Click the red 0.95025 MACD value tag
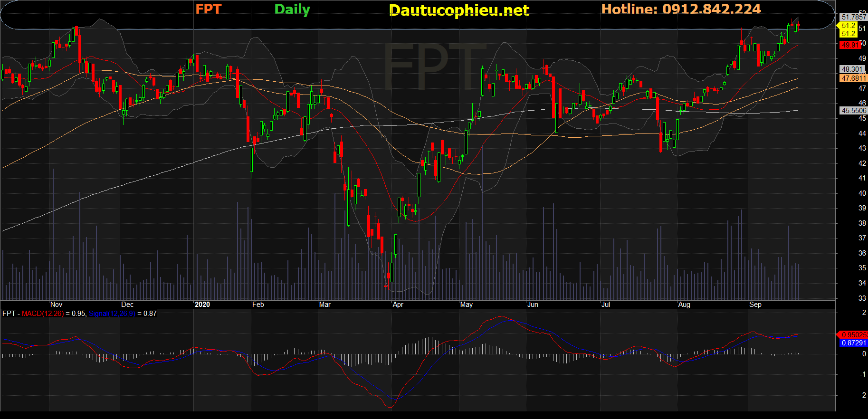 [x=854, y=335]
